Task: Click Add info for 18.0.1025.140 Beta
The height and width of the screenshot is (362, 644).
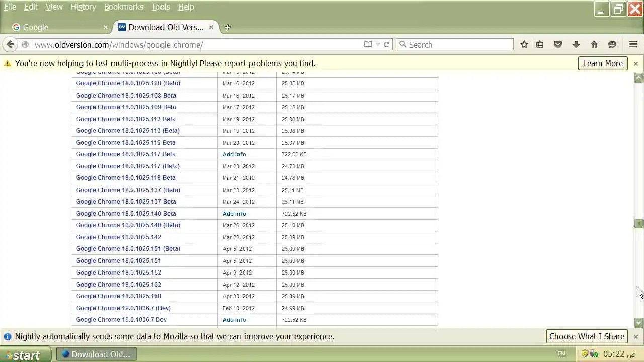Action: pyautogui.click(x=234, y=214)
